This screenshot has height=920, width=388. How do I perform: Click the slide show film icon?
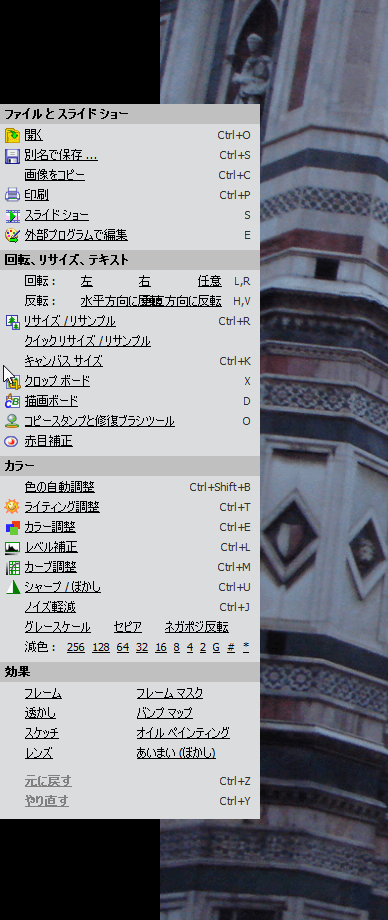(x=12, y=215)
